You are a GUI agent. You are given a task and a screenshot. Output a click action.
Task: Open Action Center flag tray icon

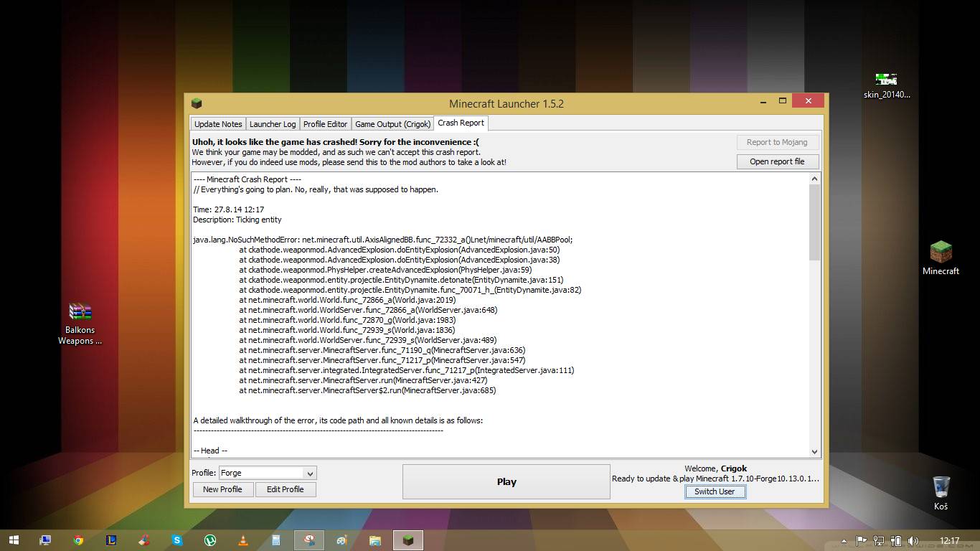pyautogui.click(x=862, y=541)
